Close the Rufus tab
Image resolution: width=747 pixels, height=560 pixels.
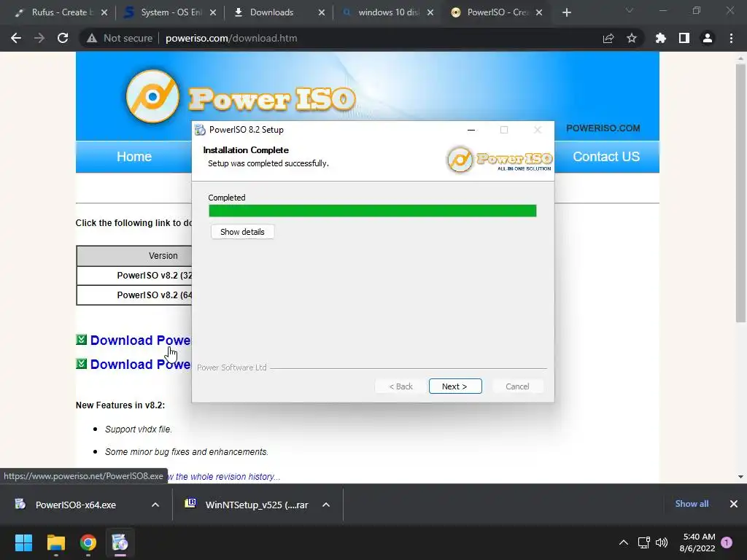104,12
